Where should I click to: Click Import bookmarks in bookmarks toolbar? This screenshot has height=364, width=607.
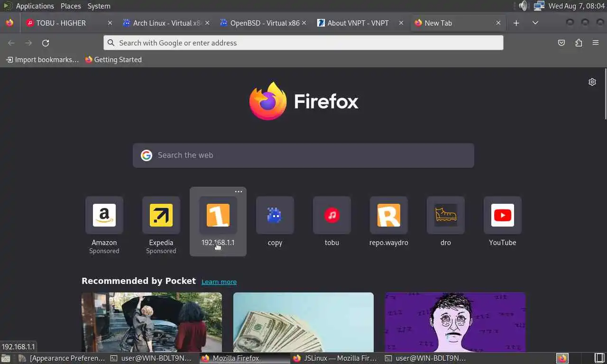coord(42,60)
